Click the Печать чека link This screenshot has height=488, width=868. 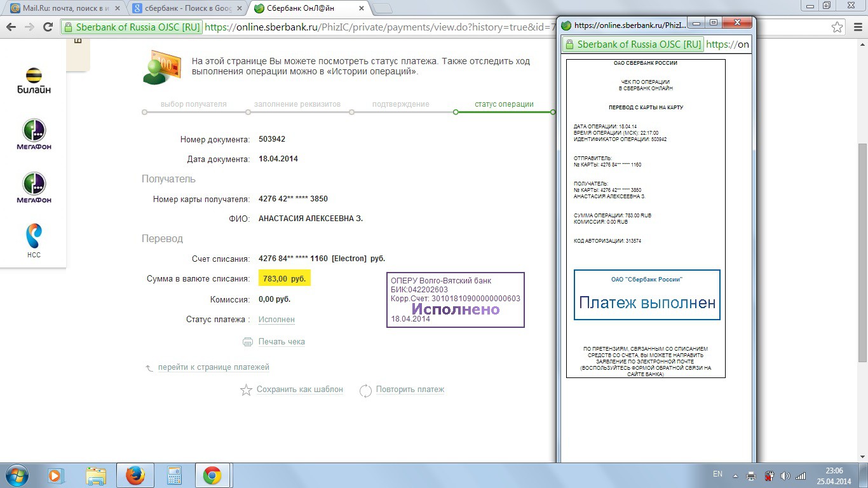[x=281, y=342]
